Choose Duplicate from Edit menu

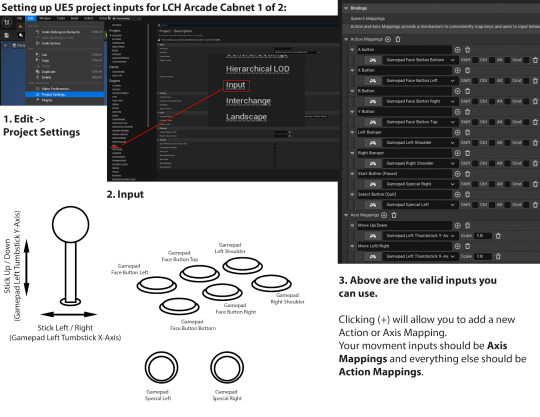(x=65, y=72)
